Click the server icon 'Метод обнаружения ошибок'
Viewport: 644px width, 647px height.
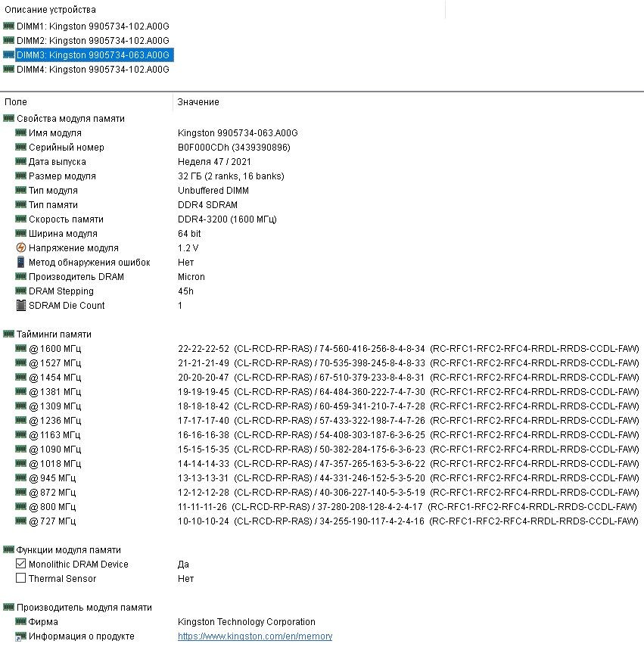tap(20, 262)
